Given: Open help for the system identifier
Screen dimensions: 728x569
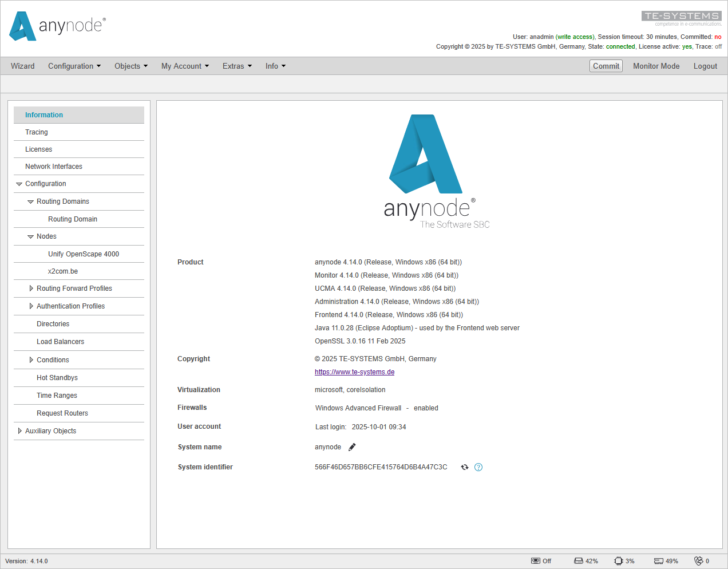Looking at the screenshot, I should pos(478,467).
